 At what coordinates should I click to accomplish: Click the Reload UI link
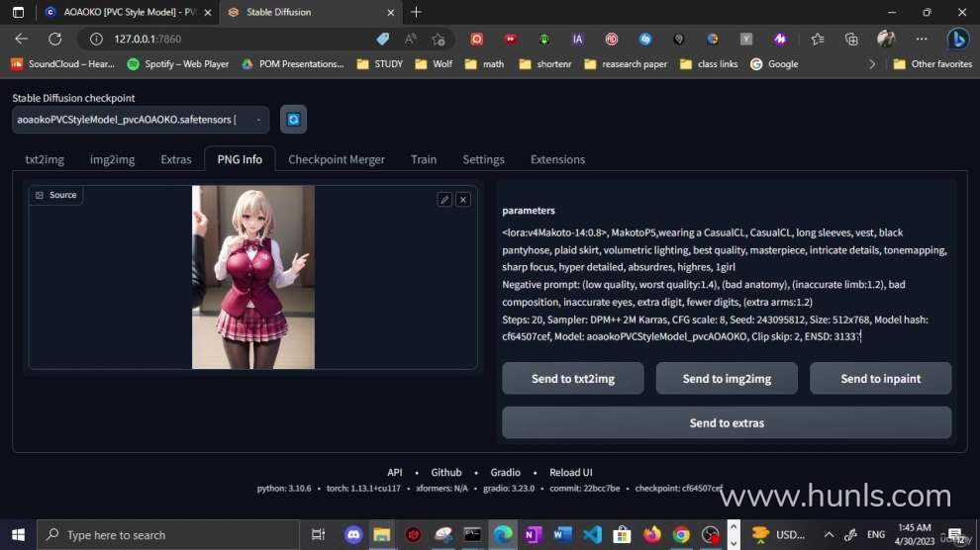point(570,473)
